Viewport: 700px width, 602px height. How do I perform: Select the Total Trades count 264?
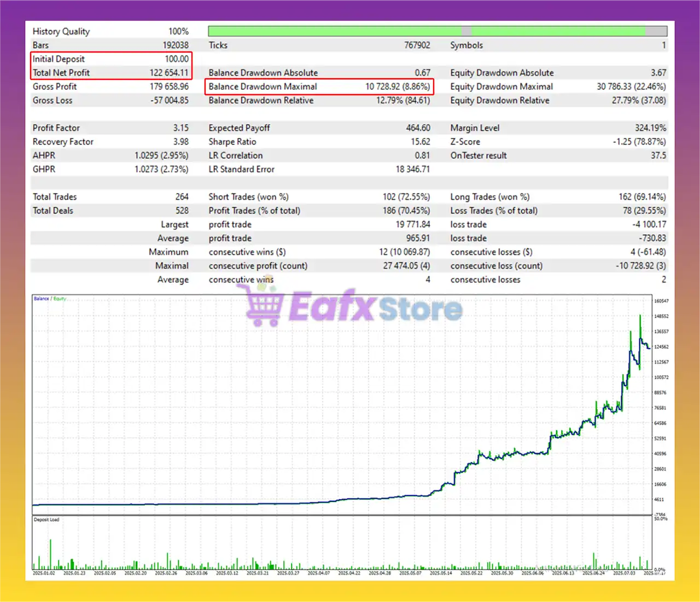click(182, 197)
